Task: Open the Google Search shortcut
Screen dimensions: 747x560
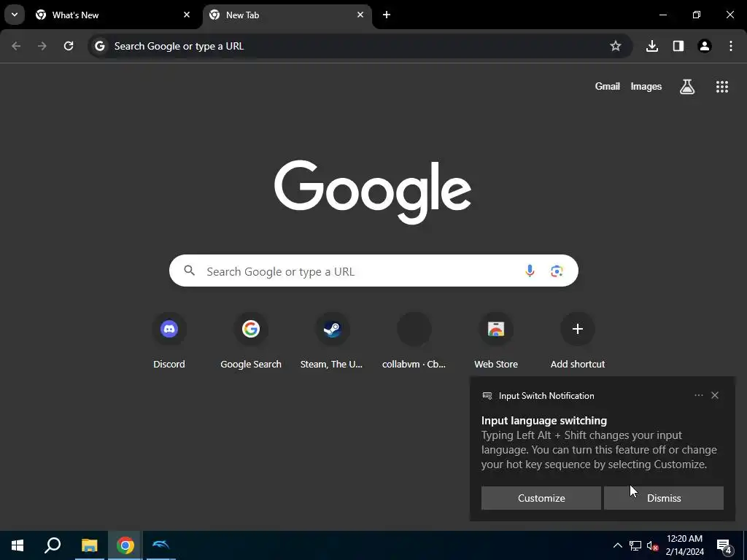Action: click(x=251, y=341)
